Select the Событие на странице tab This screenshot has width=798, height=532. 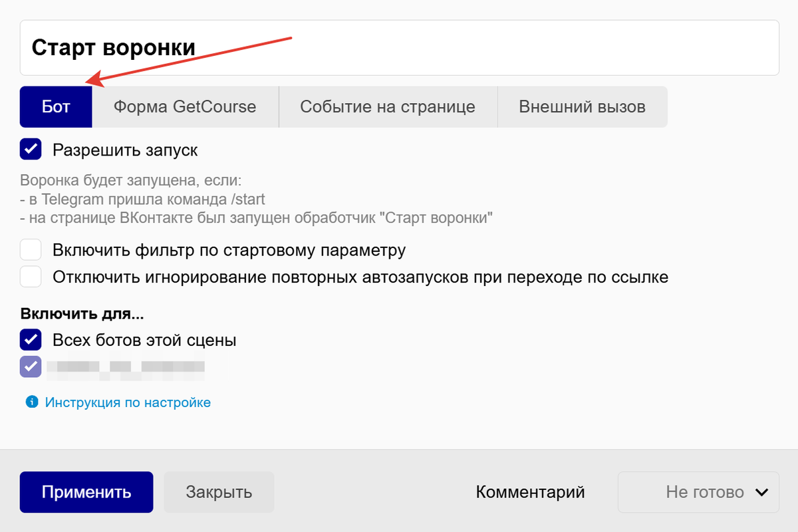point(388,106)
